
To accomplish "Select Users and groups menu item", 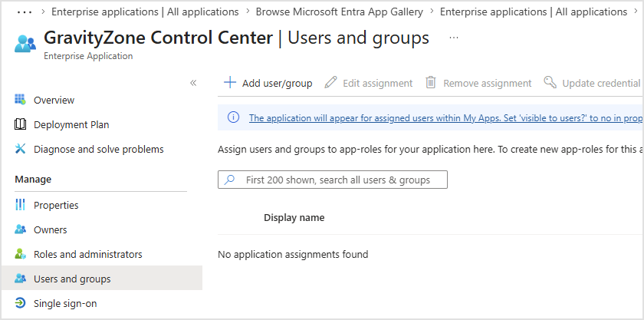I will pyautogui.click(x=102, y=279).
